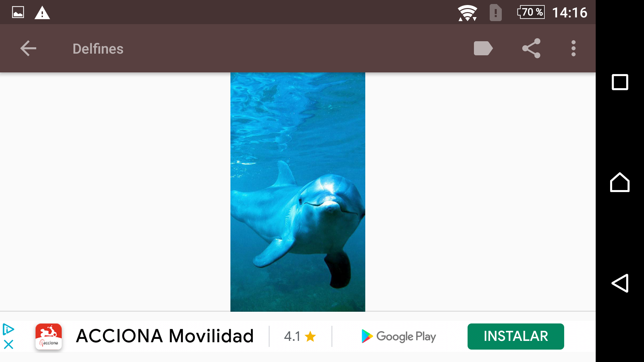The image size is (644, 362).
Task: Tap the 4.1 star rating
Action: pos(300,336)
